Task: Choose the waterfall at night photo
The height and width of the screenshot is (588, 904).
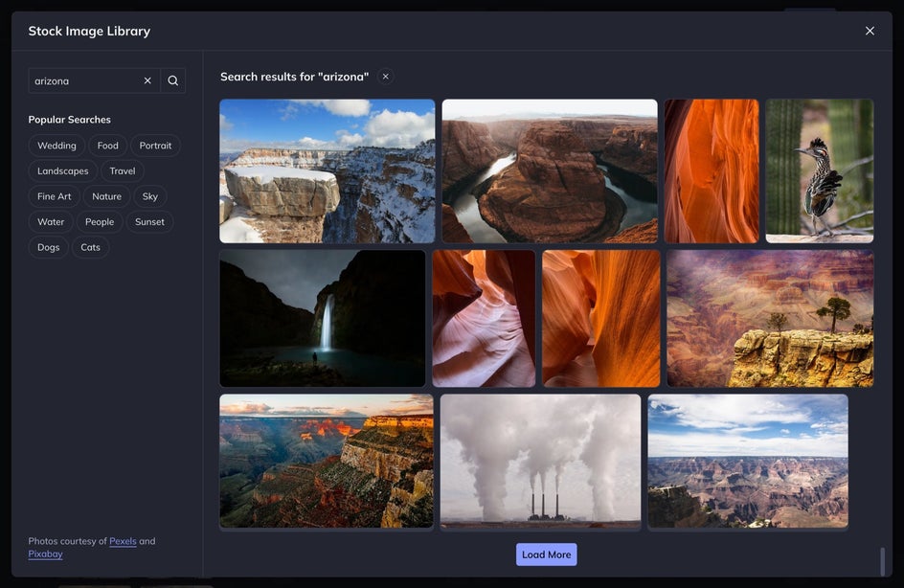Action: [323, 318]
